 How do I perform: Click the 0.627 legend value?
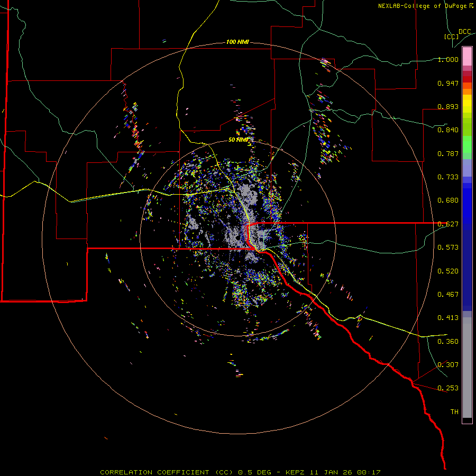point(448,224)
